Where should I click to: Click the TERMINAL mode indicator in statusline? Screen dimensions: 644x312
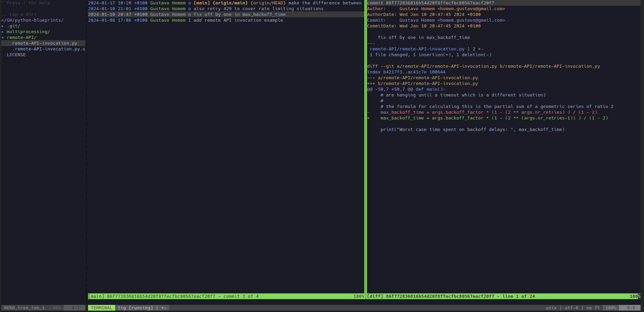101,308
